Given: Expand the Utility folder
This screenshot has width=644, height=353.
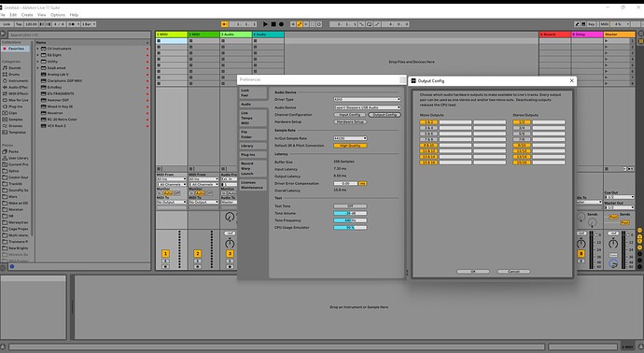Looking at the screenshot, I should 37,62.
